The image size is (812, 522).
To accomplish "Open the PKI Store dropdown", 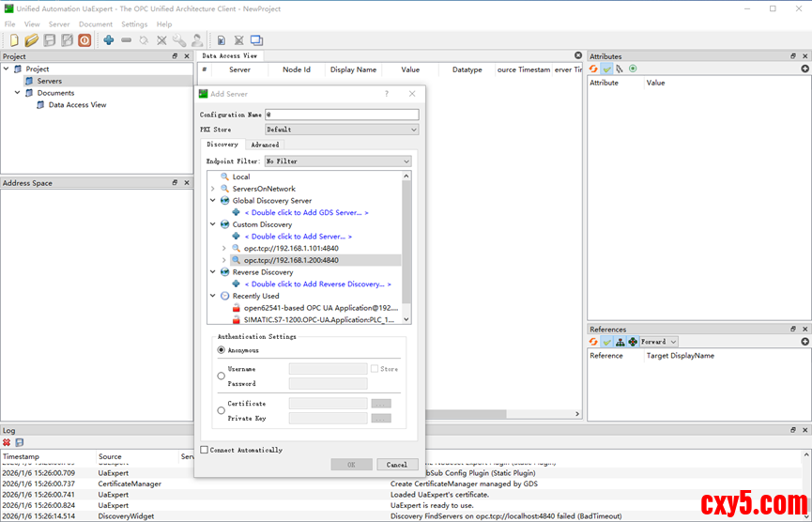I will click(x=341, y=130).
